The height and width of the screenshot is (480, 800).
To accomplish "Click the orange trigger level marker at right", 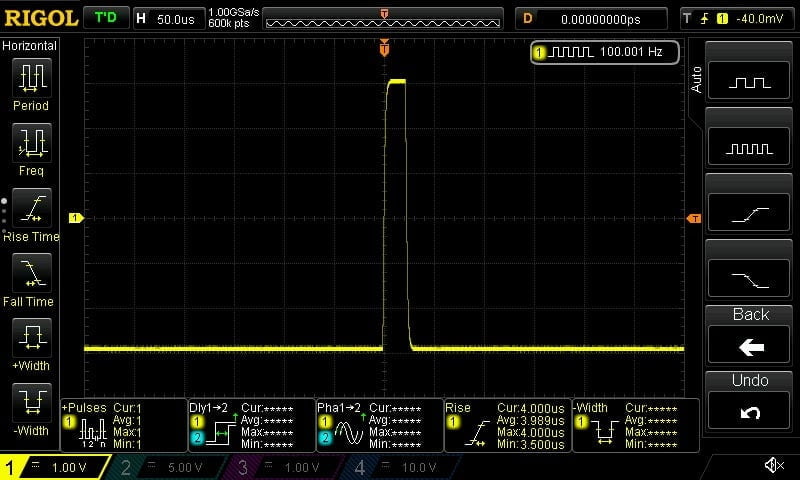I will (694, 218).
